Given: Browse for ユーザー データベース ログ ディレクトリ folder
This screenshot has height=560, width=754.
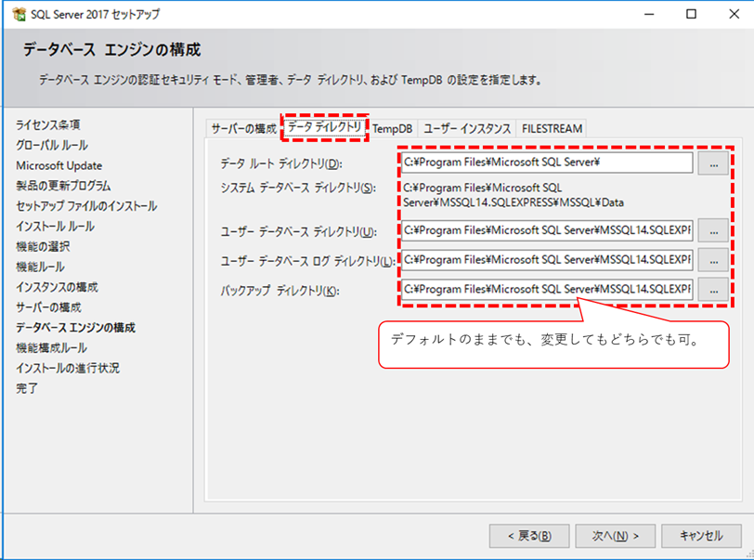Looking at the screenshot, I should click(x=713, y=260).
